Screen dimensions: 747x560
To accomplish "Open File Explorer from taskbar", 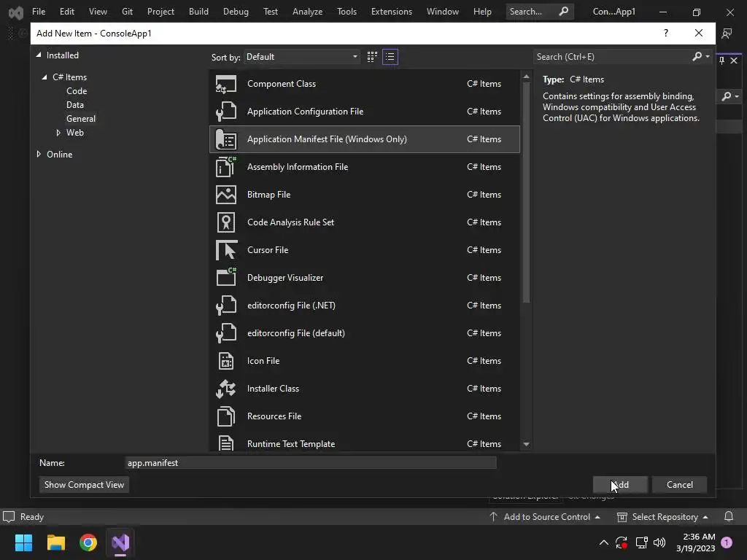I will pos(55,542).
